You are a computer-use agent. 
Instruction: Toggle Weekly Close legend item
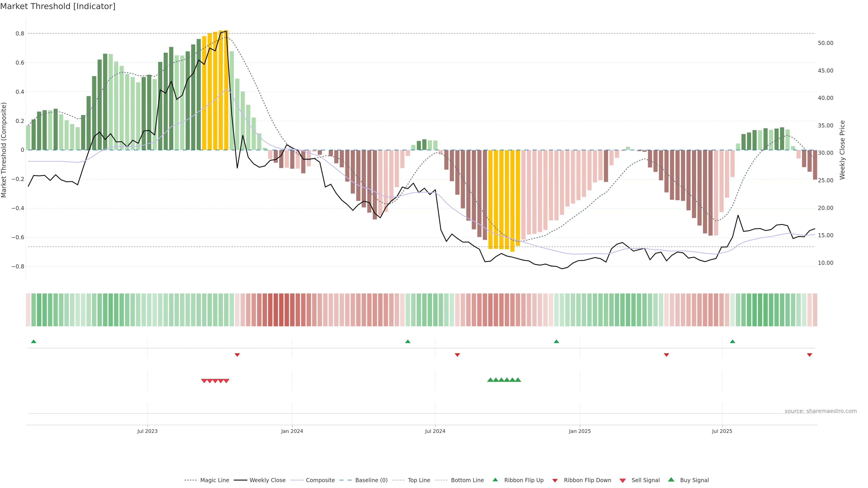[267, 480]
